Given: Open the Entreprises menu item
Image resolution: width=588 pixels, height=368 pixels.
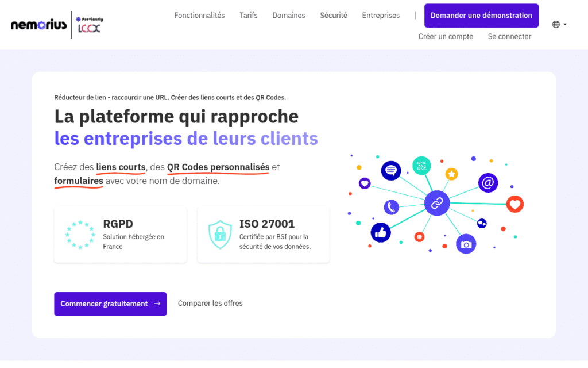Looking at the screenshot, I should point(381,16).
